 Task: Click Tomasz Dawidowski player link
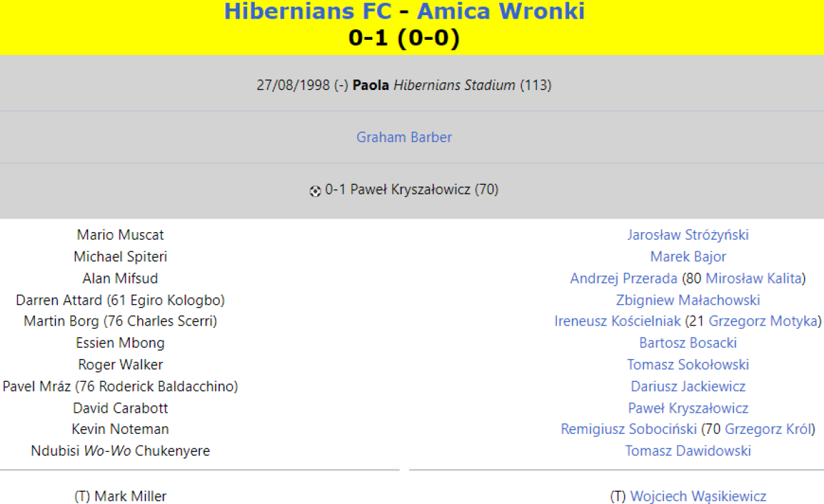pos(687,451)
